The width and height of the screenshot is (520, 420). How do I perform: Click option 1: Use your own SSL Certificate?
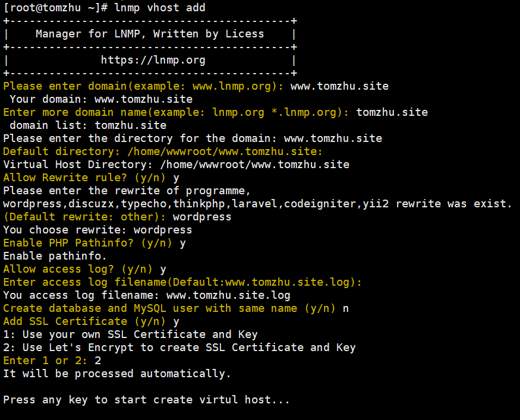130,334
